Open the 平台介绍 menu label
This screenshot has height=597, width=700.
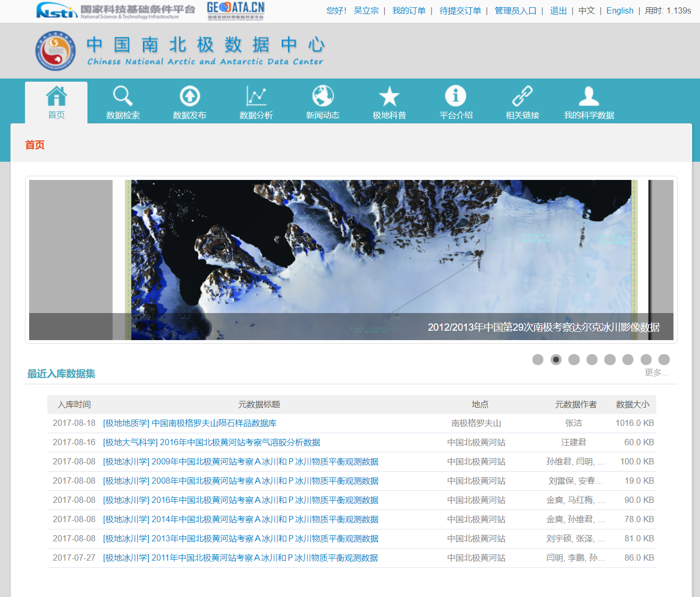[456, 115]
